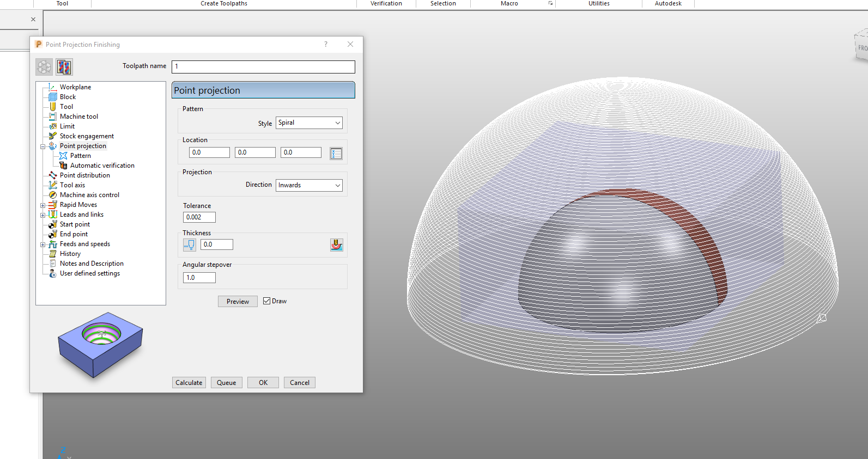Open the Location position form icon
Image resolution: width=868 pixels, height=459 pixels.
[336, 154]
